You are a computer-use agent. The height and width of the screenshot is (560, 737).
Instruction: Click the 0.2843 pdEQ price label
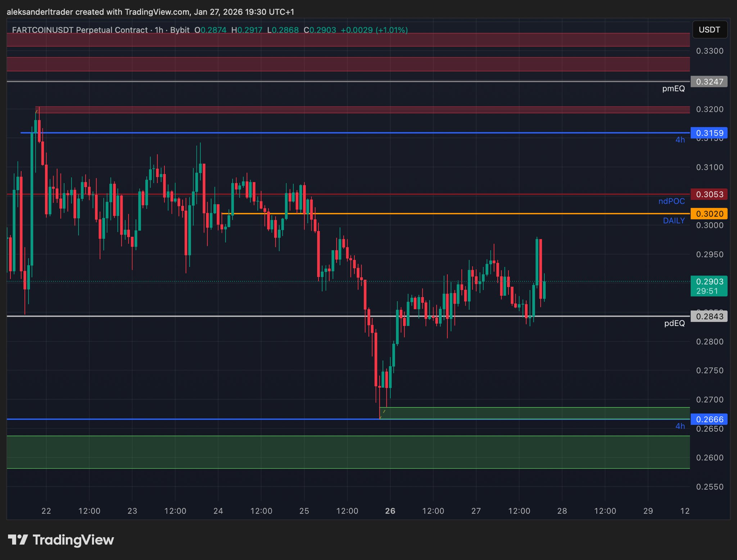pos(709,317)
